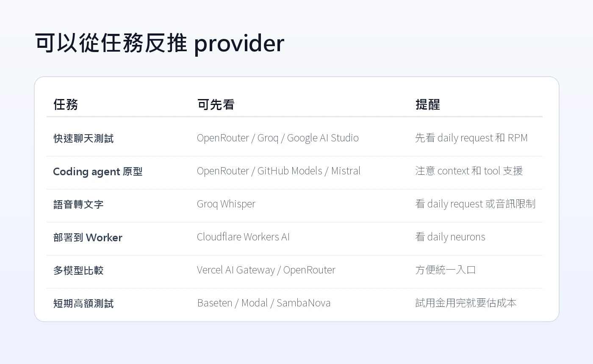
Task: Click Baseten / Modal / SambaNova cell
Action: (264, 303)
